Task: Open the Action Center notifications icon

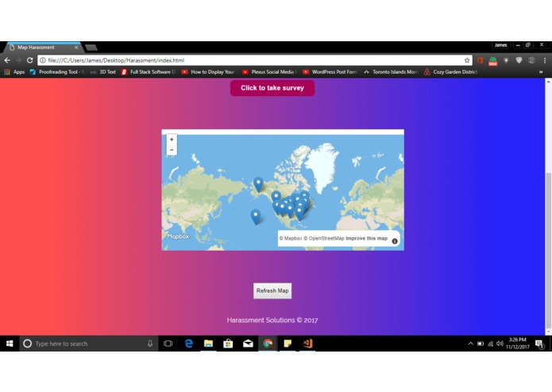Action: [x=539, y=344]
